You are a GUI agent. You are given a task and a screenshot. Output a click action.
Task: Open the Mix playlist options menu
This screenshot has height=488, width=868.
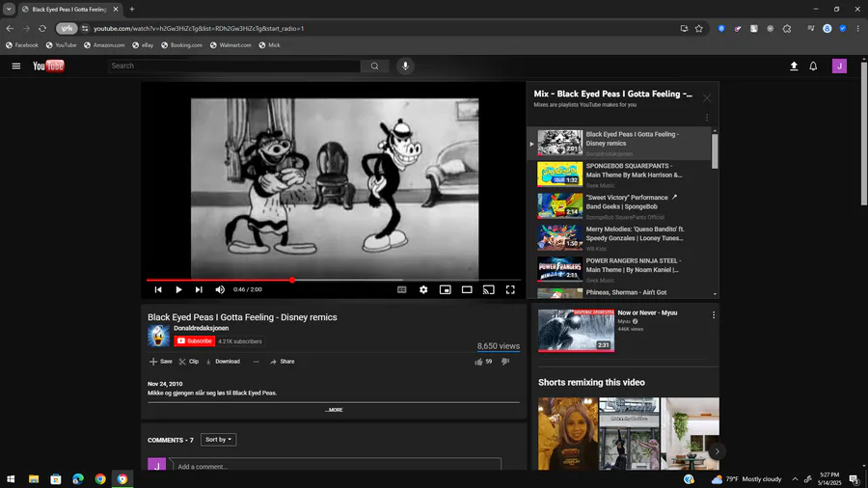pos(707,118)
